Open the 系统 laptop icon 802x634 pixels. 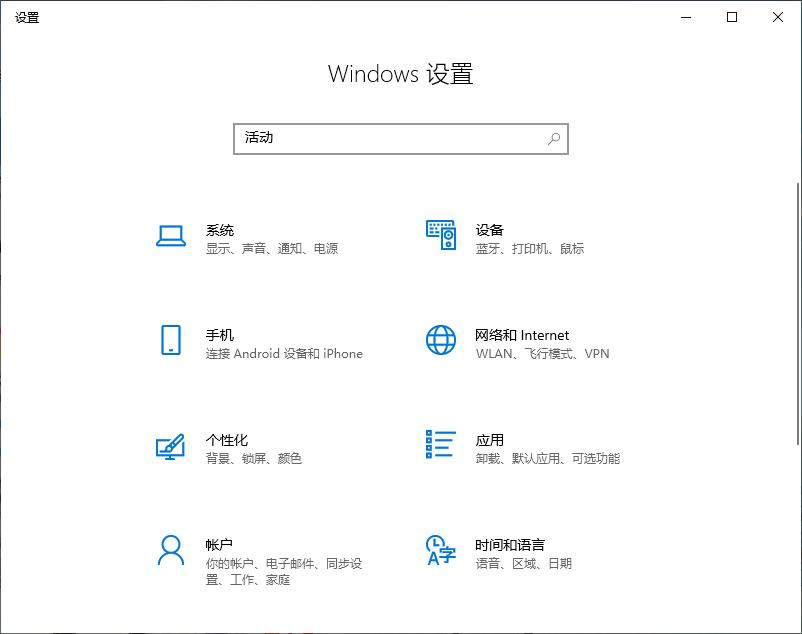171,236
